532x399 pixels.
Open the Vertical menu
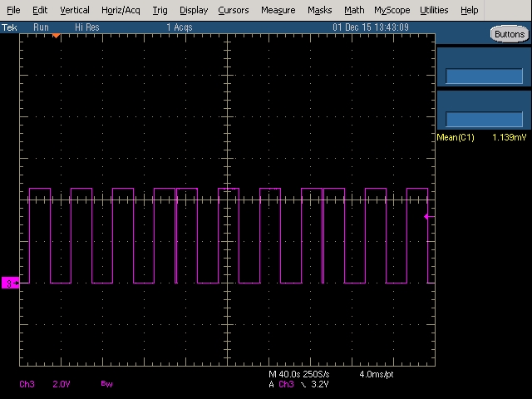point(75,10)
